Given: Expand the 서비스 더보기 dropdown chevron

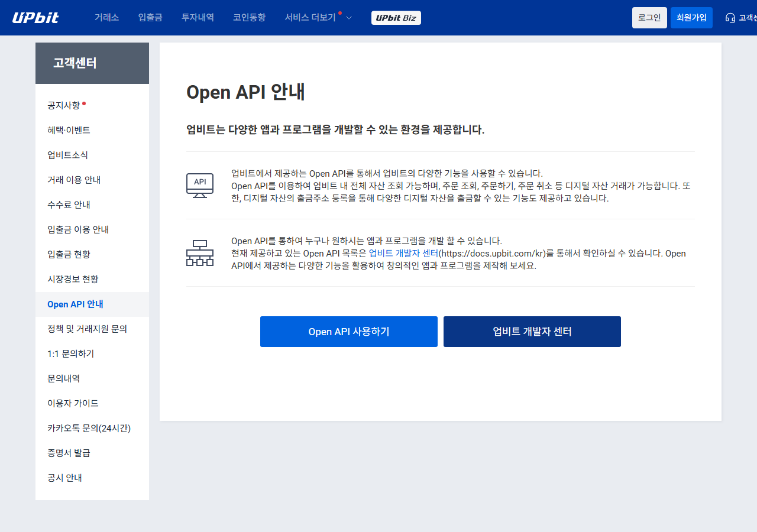Looking at the screenshot, I should pos(349,18).
